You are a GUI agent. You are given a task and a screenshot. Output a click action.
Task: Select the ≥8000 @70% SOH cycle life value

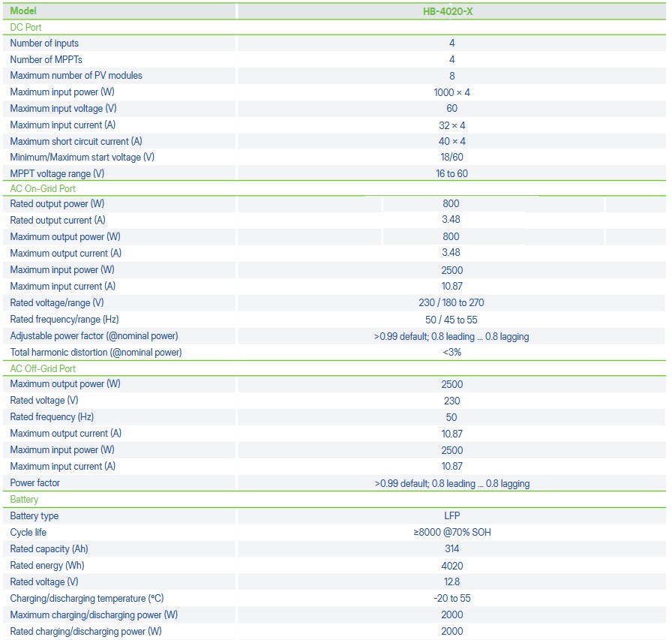point(451,533)
